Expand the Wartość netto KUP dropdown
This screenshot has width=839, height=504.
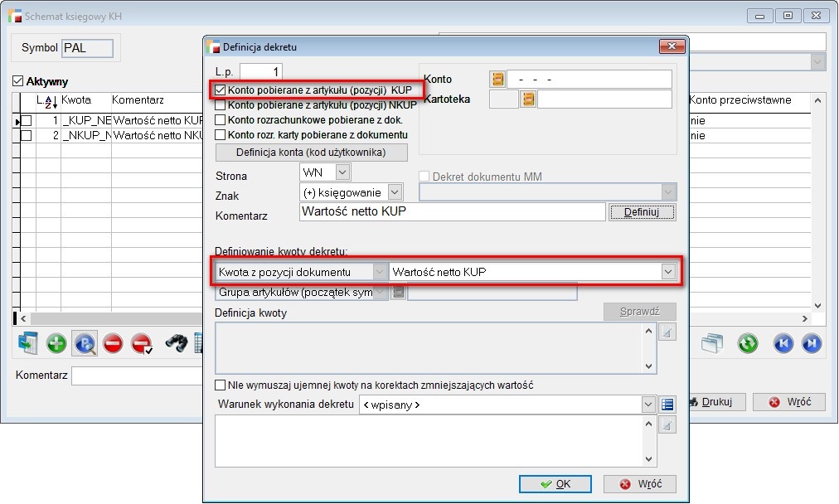coord(668,272)
